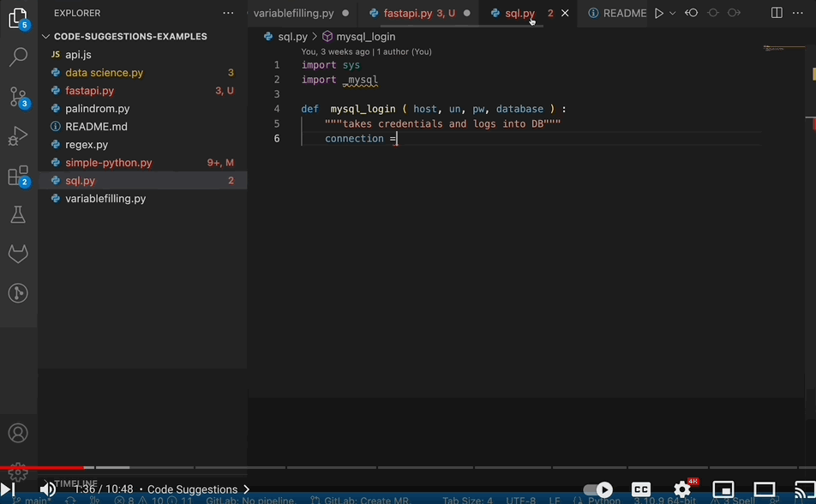816x504 pixels.
Task: Mute the video volume icon
Action: click(47, 489)
